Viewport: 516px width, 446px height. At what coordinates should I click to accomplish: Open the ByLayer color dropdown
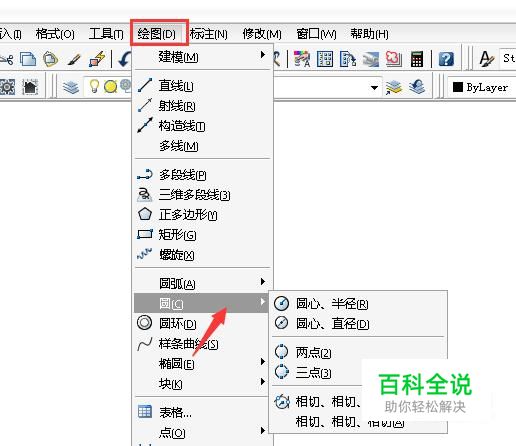(481, 87)
